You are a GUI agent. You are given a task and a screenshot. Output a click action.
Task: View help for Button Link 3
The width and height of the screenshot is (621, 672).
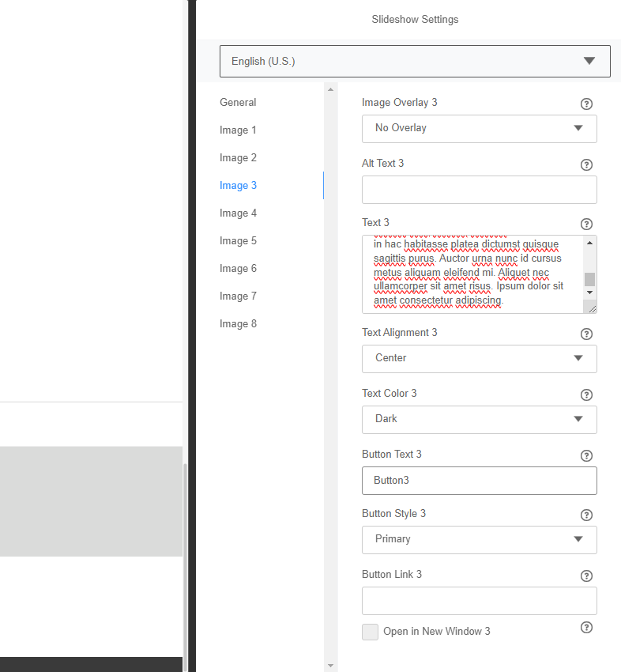click(586, 576)
